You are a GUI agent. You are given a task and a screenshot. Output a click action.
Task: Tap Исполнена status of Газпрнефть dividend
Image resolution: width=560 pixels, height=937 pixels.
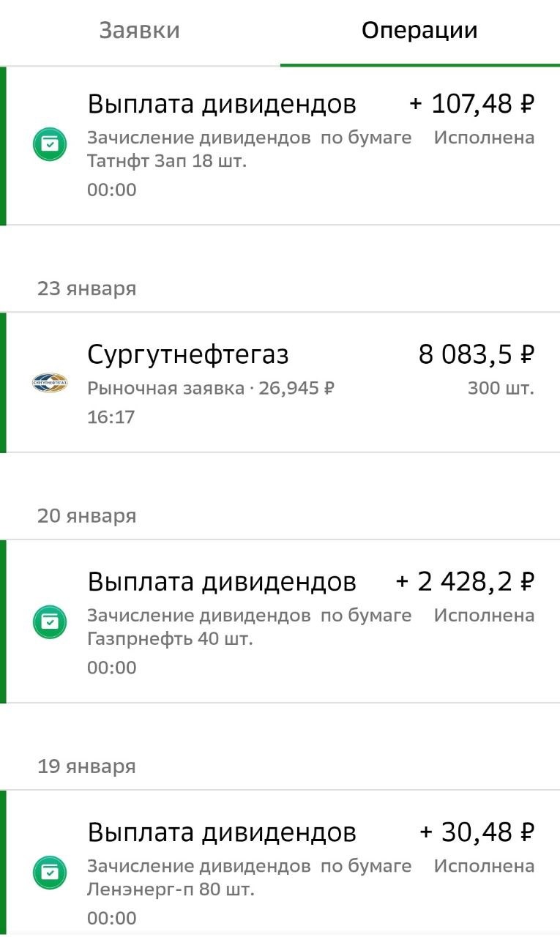coord(484,616)
